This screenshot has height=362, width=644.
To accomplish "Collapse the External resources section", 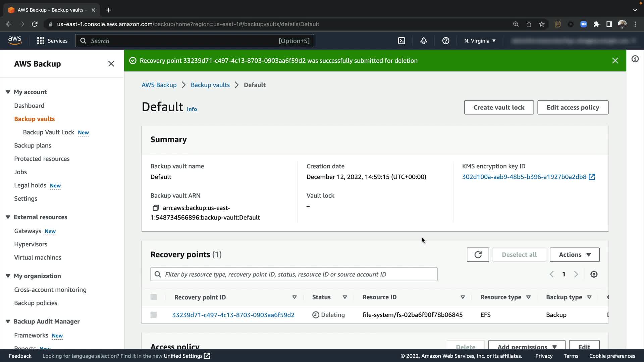I will point(8,217).
